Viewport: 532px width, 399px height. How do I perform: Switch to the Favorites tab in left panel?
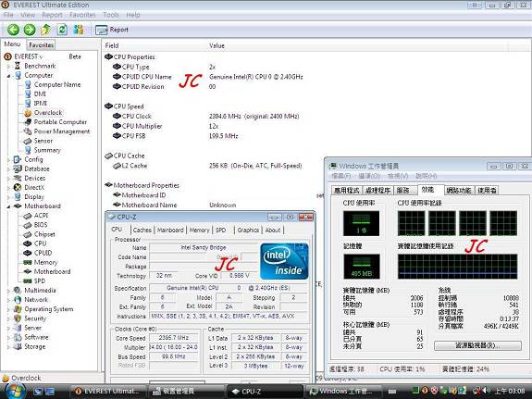[41, 44]
